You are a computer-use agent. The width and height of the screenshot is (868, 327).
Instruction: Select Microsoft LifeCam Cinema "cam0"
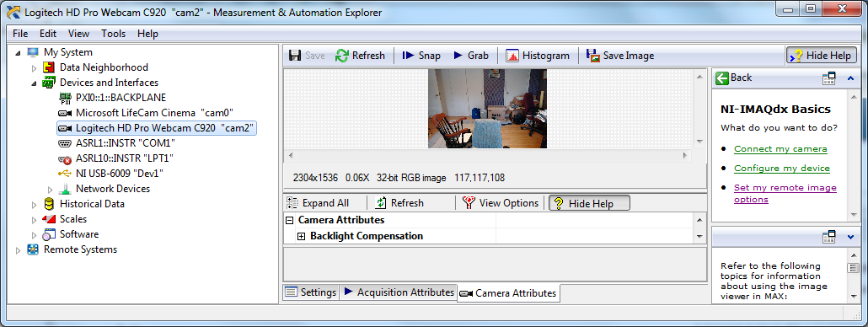pos(154,113)
